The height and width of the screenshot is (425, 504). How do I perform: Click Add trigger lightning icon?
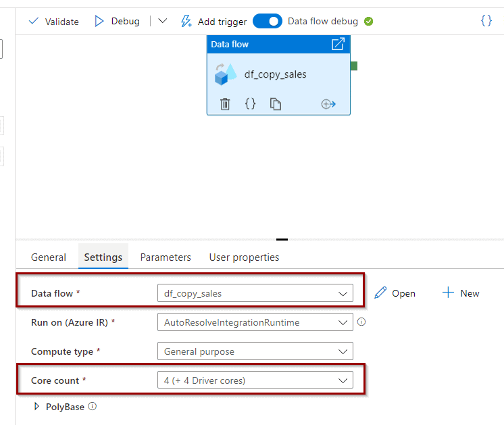pos(186,21)
